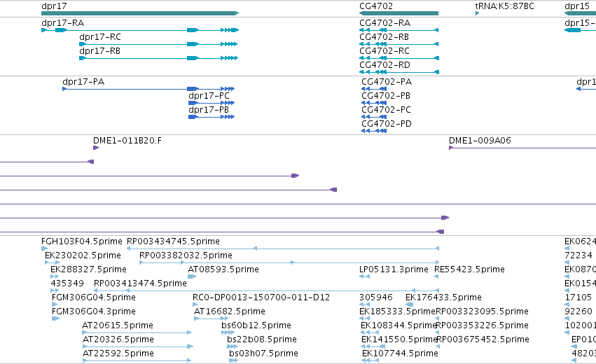The width and height of the screenshot is (596, 364).
Task: Click protein CG4702-PD label
Action: (386, 124)
